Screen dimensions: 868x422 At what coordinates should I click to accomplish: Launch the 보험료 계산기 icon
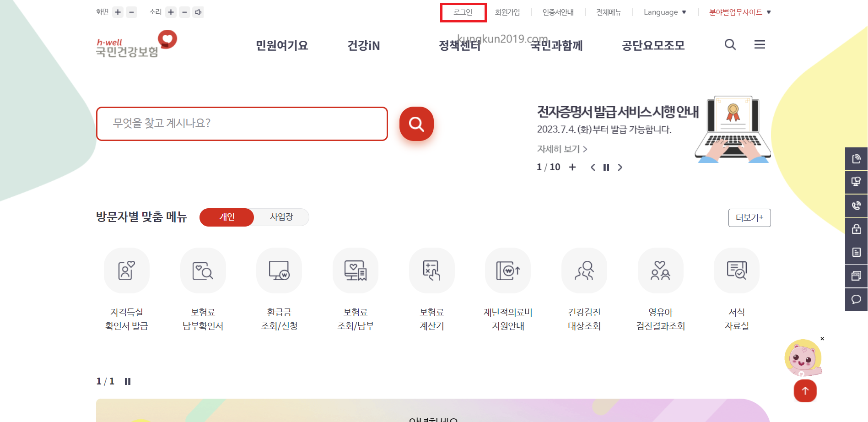click(431, 271)
